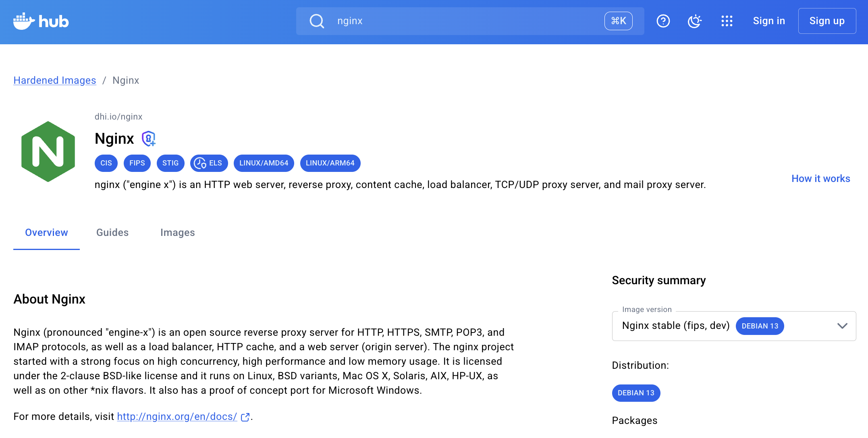Open the help question mark icon
This screenshot has width=868, height=438.
(663, 21)
